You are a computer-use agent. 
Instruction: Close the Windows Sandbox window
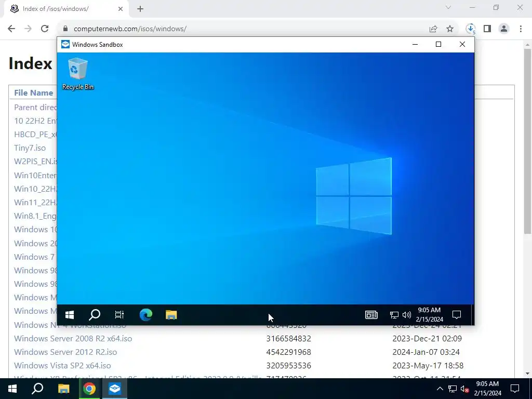pos(462,45)
